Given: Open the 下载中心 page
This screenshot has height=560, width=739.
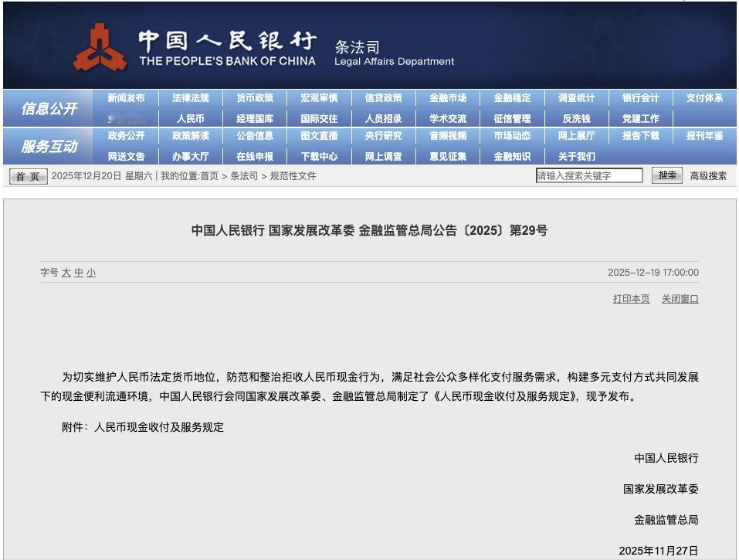Looking at the screenshot, I should point(320,156).
